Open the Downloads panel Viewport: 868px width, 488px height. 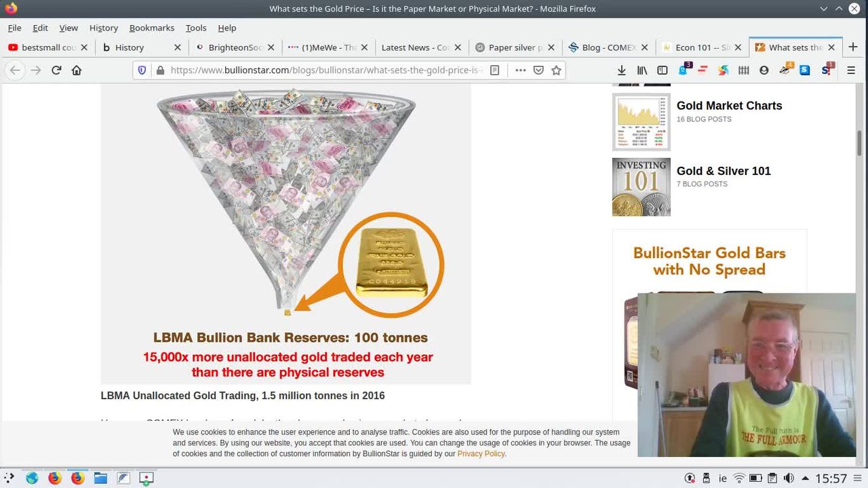[x=621, y=70]
